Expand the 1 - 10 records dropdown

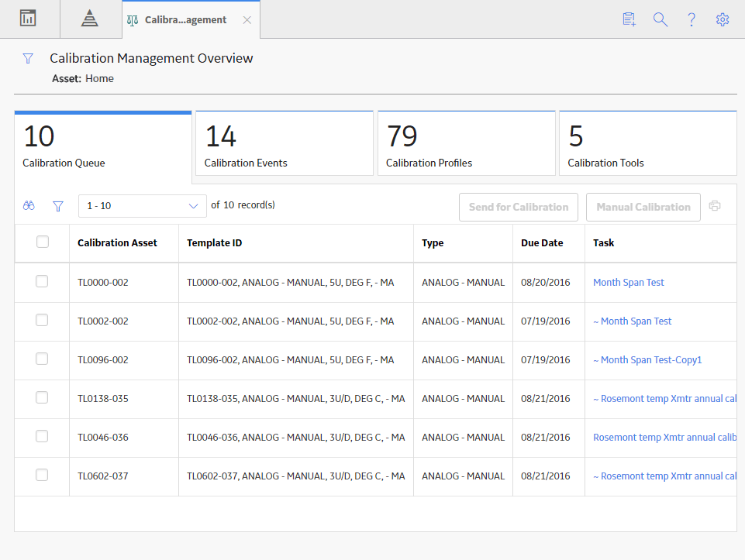pyautogui.click(x=143, y=206)
